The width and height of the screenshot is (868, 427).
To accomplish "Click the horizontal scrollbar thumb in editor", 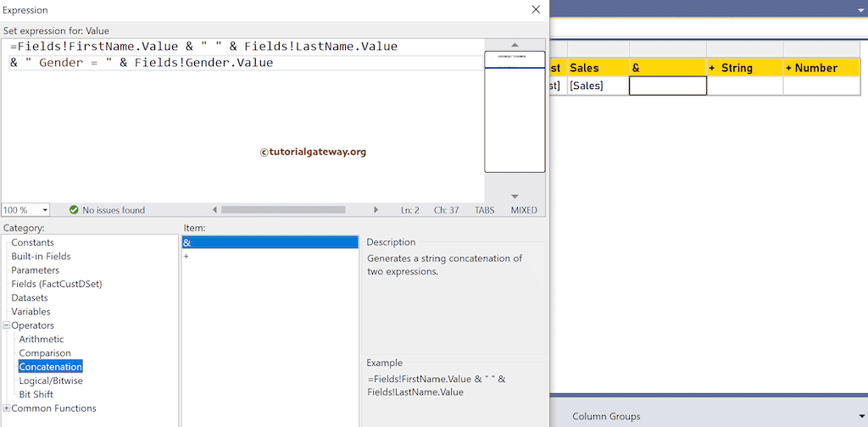I will pos(283,209).
